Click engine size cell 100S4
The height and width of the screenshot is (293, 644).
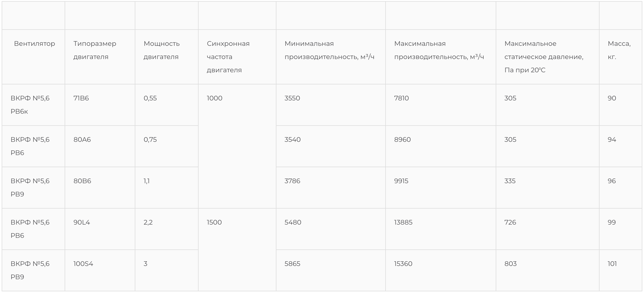click(x=83, y=264)
